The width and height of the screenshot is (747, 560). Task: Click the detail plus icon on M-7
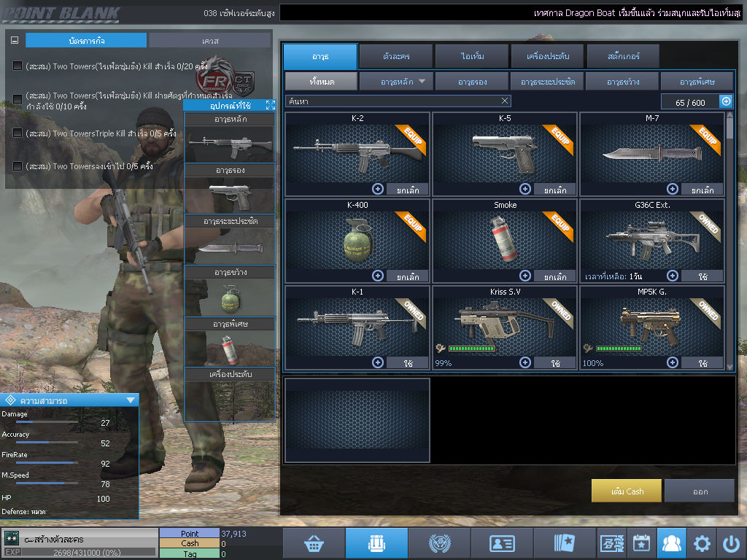tap(672, 189)
